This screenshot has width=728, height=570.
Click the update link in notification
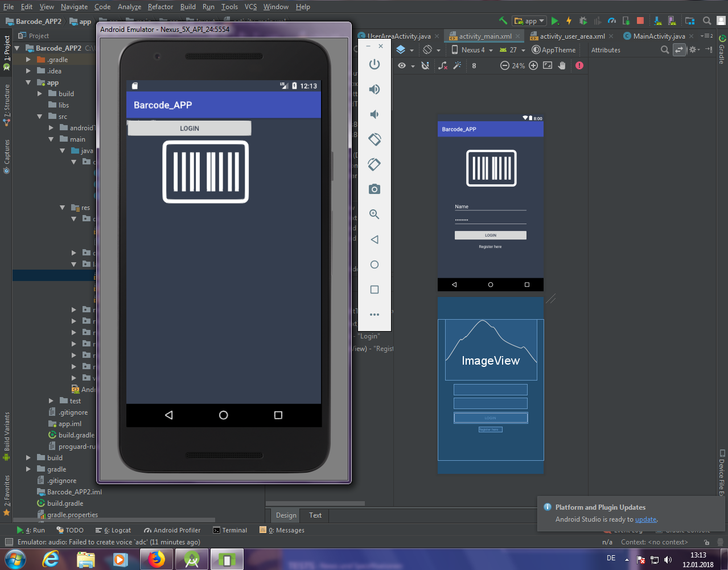click(645, 519)
